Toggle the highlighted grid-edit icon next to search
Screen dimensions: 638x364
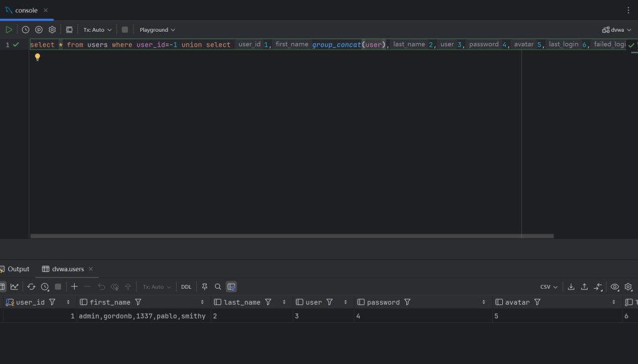tap(232, 287)
